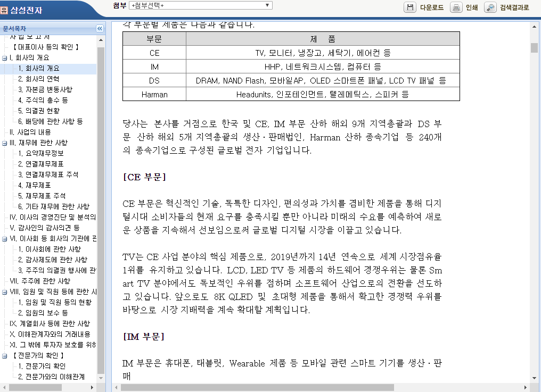Open the 첨부선택 attachment dropdown
The height and width of the screenshot is (392, 541).
coord(200,5)
